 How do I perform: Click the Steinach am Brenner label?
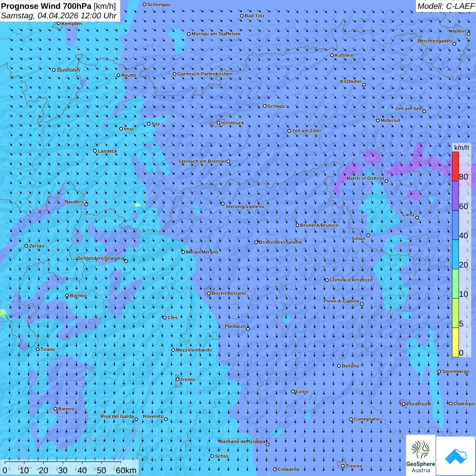click(x=202, y=161)
